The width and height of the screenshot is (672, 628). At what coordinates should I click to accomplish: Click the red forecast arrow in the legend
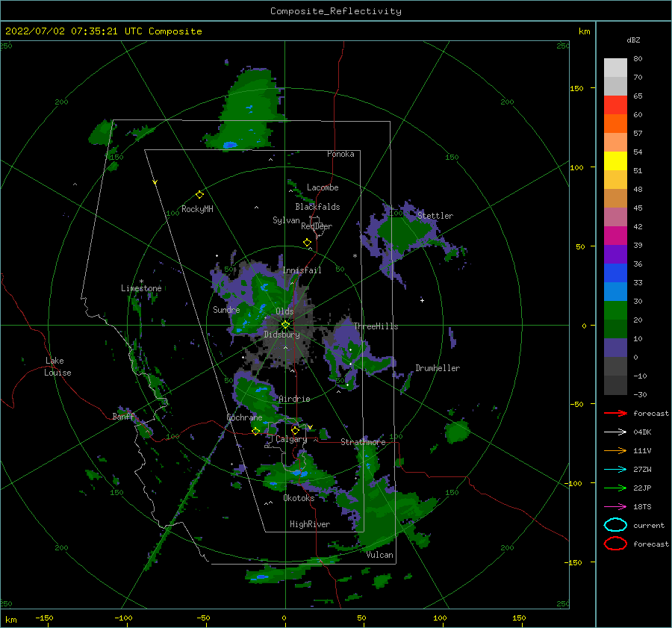(x=615, y=413)
